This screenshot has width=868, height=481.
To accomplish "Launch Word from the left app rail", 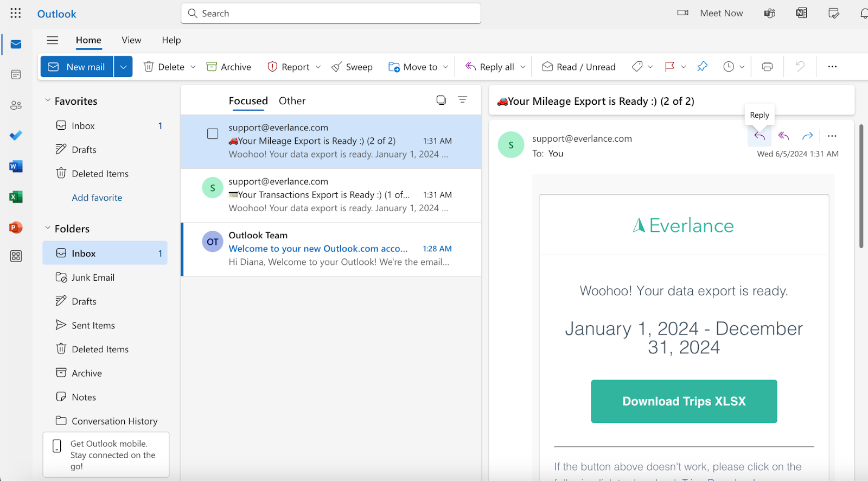I will 16,167.
